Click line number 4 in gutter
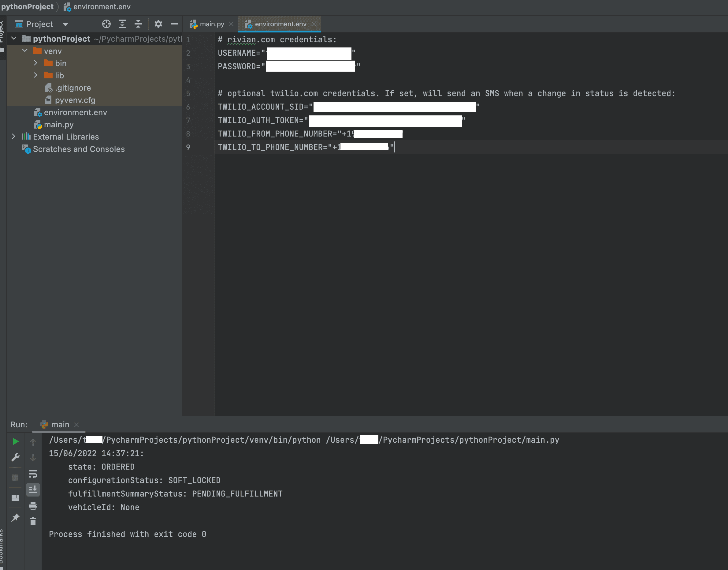 pos(188,80)
